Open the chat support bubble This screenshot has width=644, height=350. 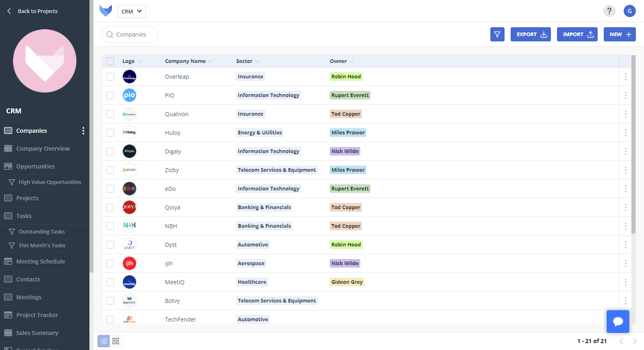click(x=618, y=322)
